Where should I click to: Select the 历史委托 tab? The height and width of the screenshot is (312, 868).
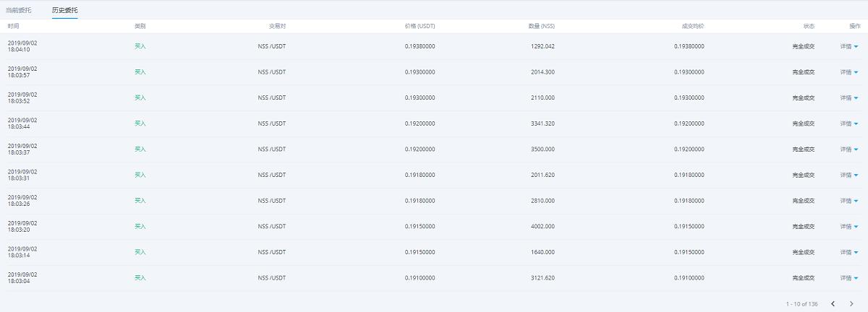pyautogui.click(x=65, y=11)
